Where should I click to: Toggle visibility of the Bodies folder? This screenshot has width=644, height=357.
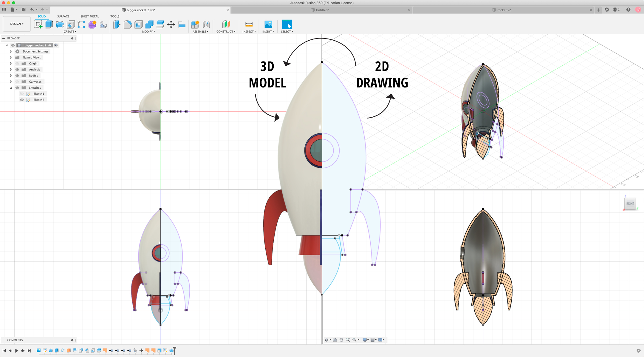17,76
